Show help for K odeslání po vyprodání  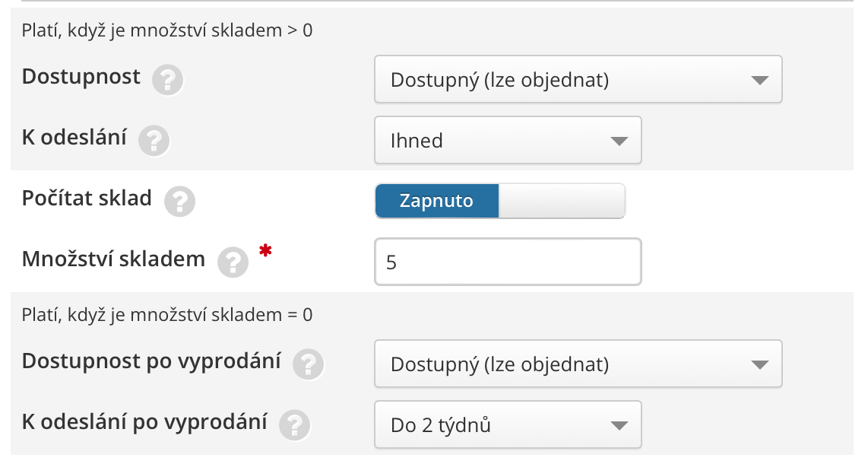coord(294,425)
